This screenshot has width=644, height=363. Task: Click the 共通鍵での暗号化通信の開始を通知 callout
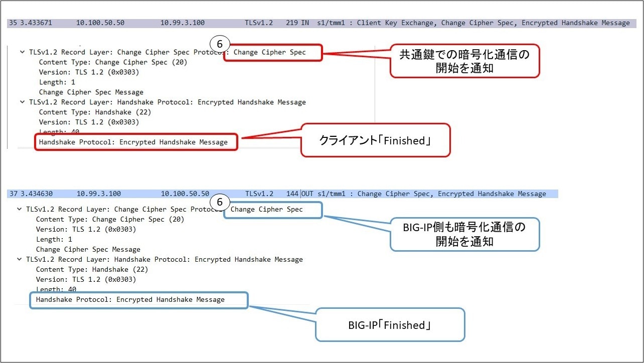[x=464, y=61]
